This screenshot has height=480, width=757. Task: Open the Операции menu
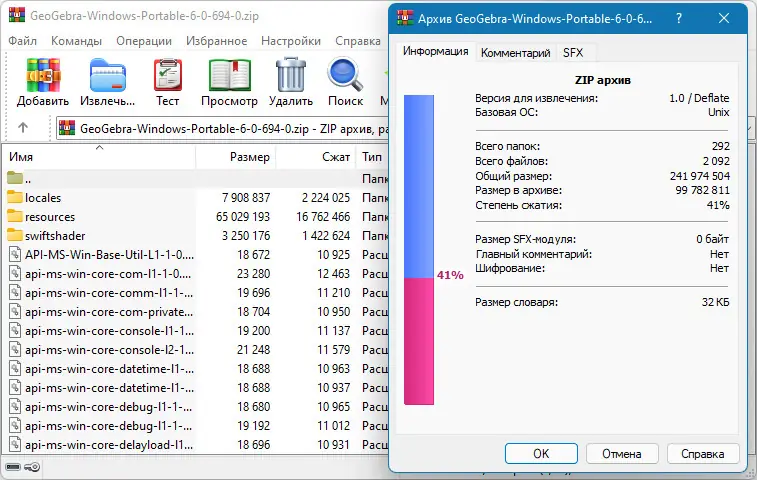point(144,41)
